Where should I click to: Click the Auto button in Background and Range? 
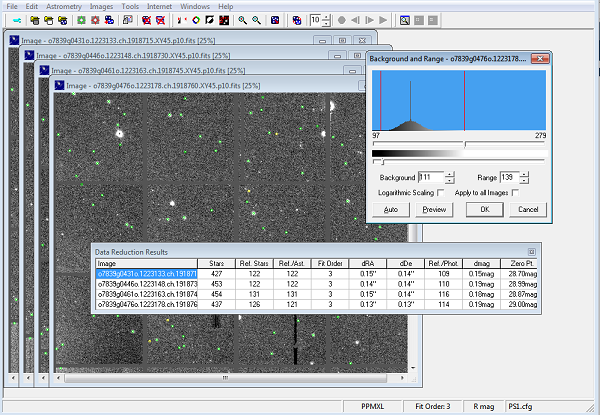[391, 210]
